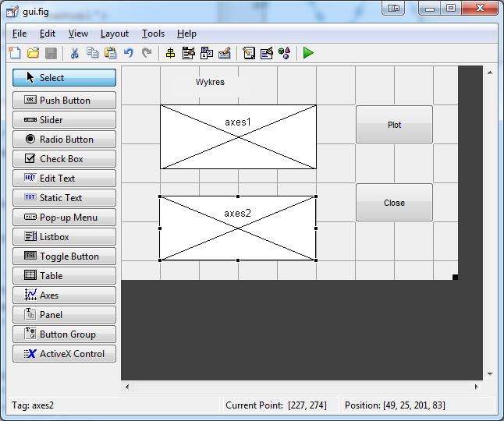This screenshot has width=504, height=421.
Task: Pick the Check Box component
Action: tap(64, 158)
